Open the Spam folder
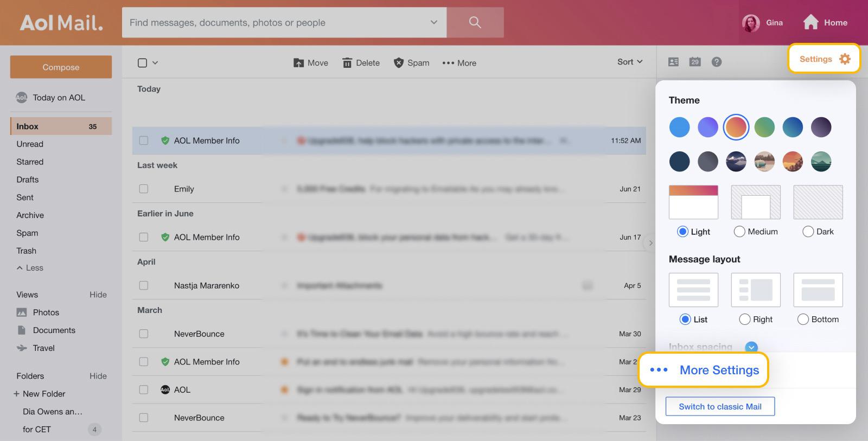 (27, 233)
